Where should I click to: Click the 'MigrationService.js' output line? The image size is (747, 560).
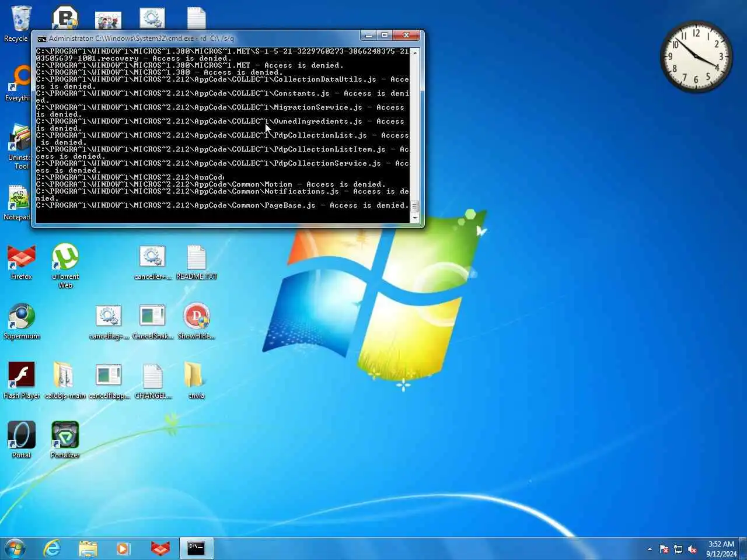tap(222, 111)
